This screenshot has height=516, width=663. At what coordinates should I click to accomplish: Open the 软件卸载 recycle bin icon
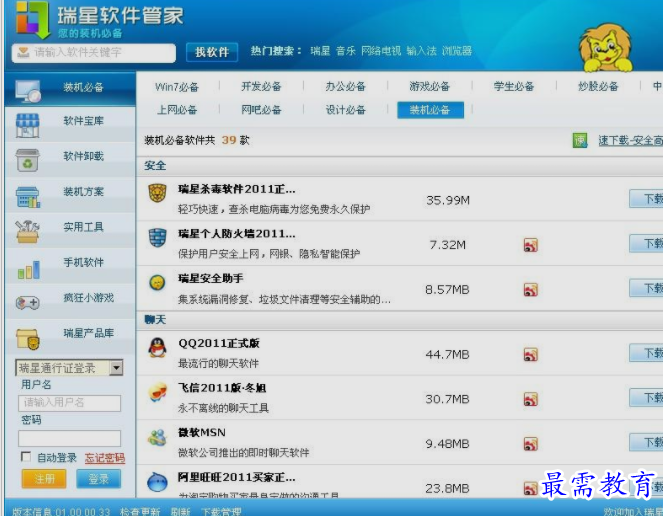(x=27, y=160)
